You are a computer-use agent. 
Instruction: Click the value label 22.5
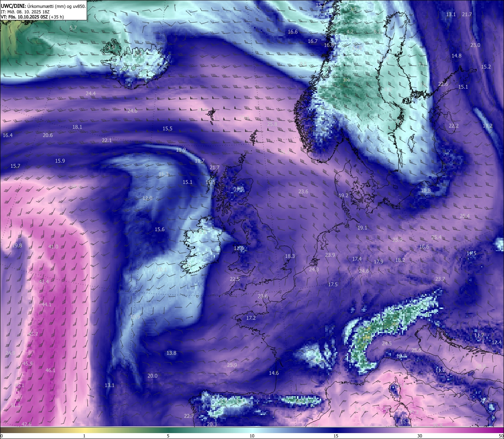click(235, 279)
